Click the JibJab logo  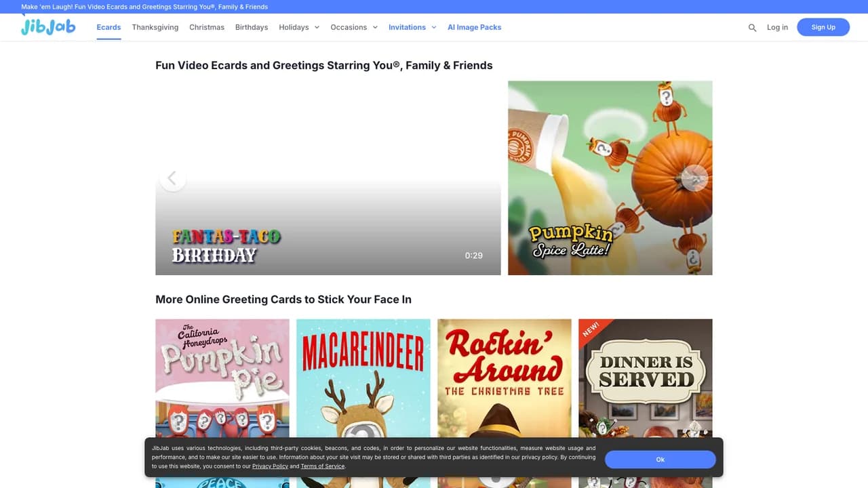(x=48, y=26)
